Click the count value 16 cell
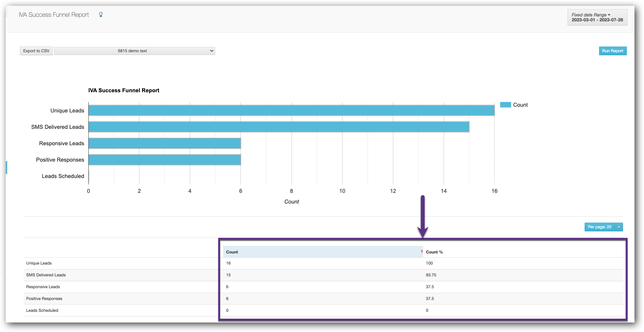Image resolution: width=644 pixels, height=332 pixels. coord(229,263)
